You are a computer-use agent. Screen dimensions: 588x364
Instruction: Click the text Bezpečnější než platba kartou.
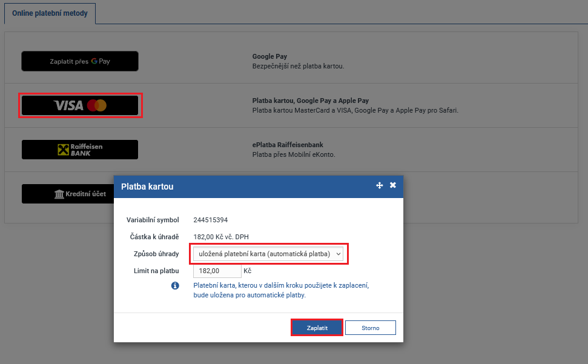(298, 67)
